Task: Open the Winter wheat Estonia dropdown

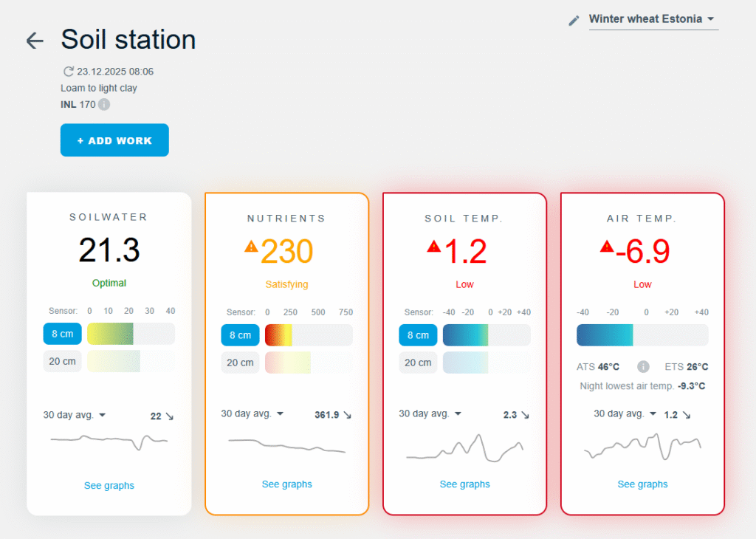Action: pos(652,19)
